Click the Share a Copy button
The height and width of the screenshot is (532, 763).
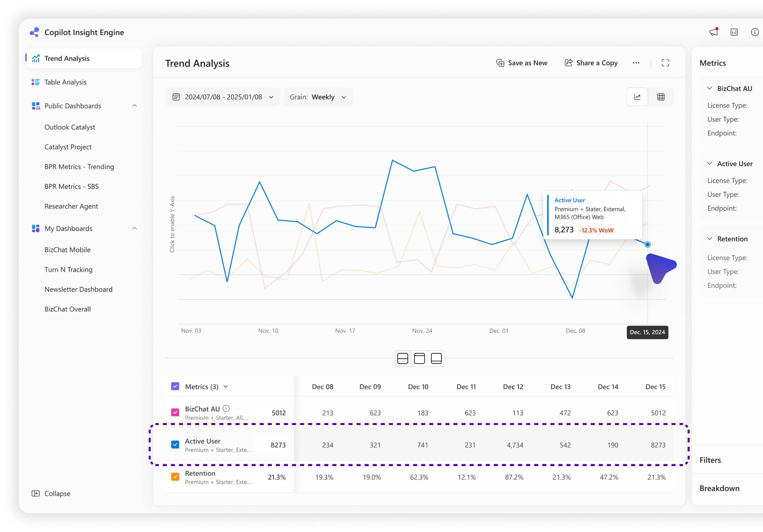(591, 63)
